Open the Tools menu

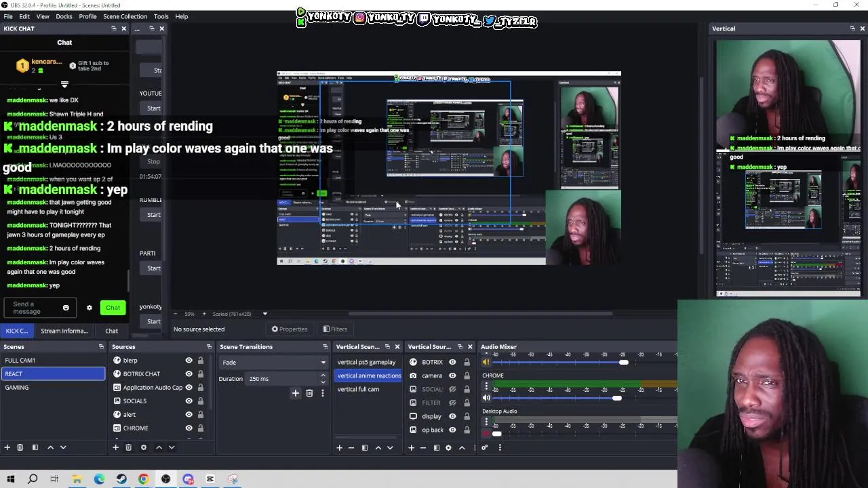(x=161, y=16)
